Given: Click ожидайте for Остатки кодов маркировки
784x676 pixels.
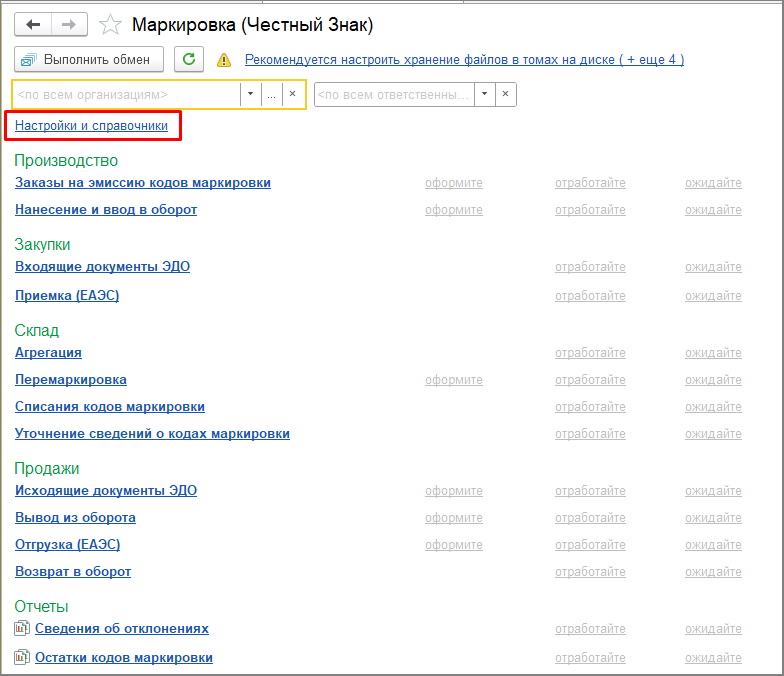Looking at the screenshot, I should pos(714,658).
